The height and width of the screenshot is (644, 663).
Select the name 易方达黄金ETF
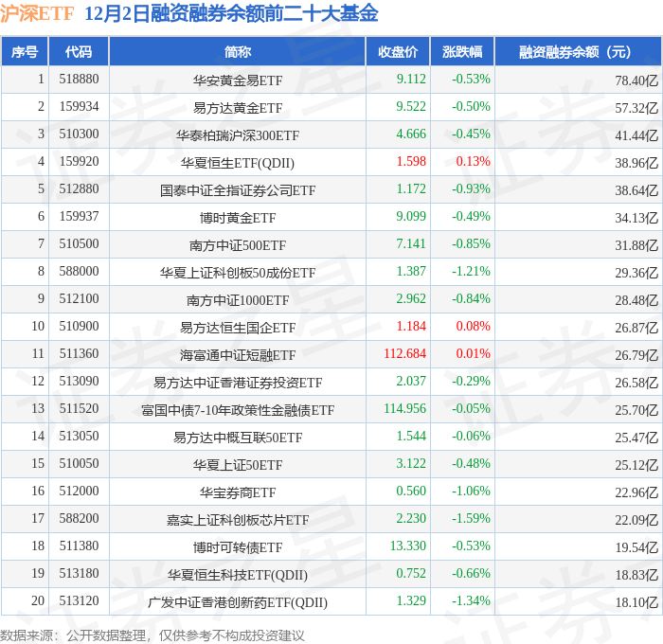238,108
